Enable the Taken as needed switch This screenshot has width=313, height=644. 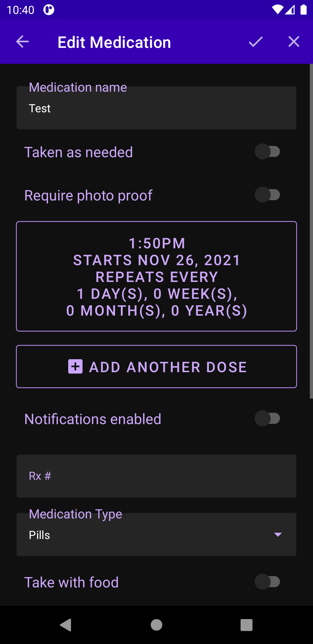click(267, 151)
